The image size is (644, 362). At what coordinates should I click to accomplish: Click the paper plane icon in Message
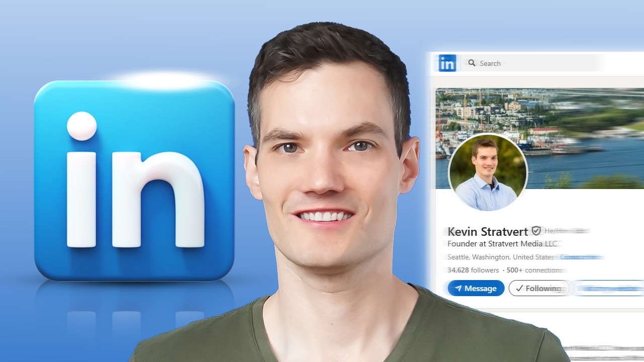(x=458, y=289)
